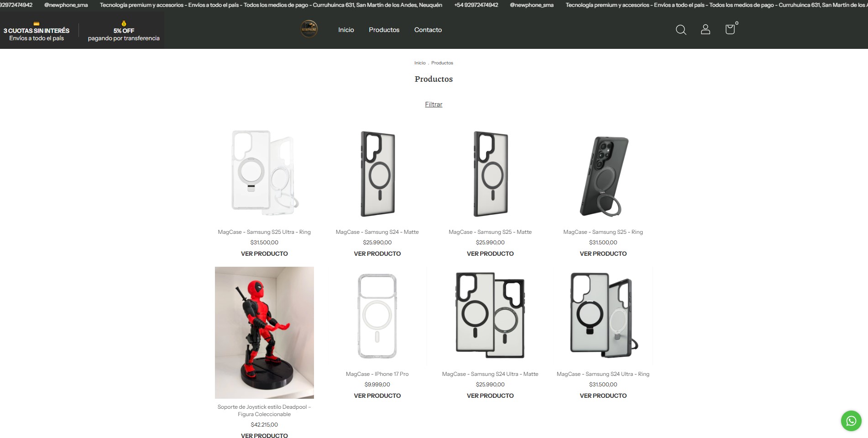This screenshot has height=438, width=868.
Task: Open the user account icon
Action: click(706, 30)
